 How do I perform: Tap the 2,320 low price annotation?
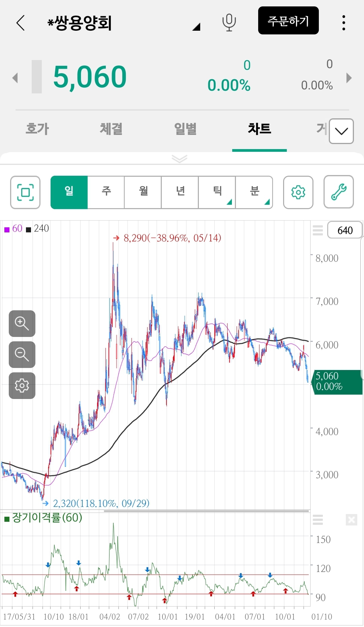tap(96, 504)
